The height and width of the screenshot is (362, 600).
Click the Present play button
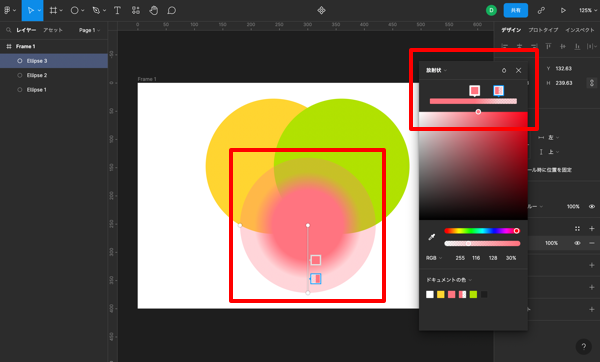coord(563,10)
